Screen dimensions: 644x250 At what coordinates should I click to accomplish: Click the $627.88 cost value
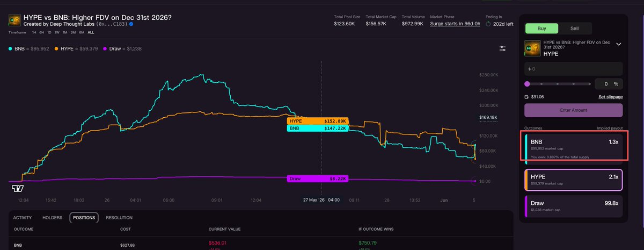coord(127,245)
